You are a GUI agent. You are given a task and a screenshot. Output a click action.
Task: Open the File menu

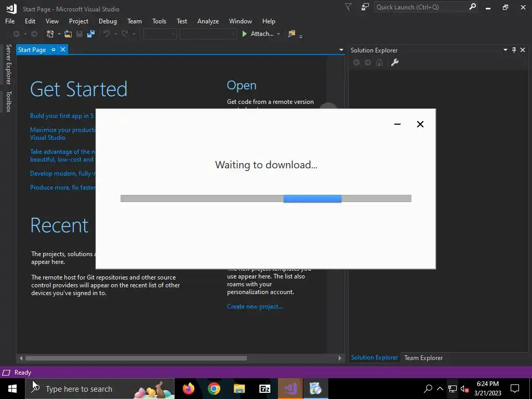pyautogui.click(x=10, y=21)
